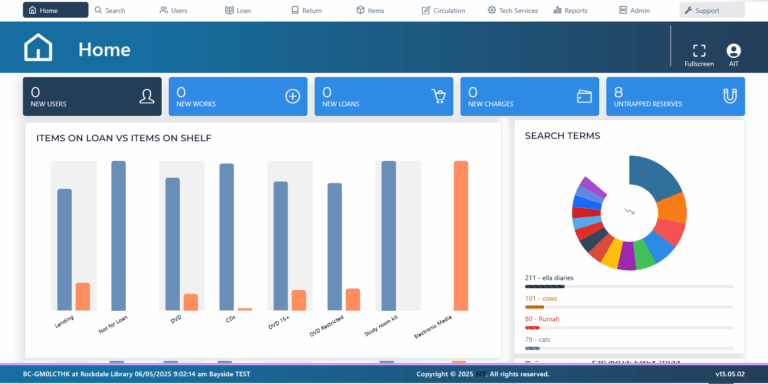
Task: Click the large Home house icon
Action: [x=38, y=48]
